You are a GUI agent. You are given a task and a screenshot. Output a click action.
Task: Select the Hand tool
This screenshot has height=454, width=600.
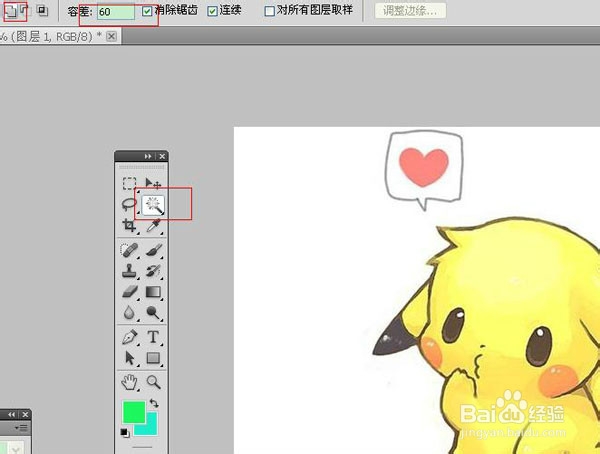[x=129, y=382]
